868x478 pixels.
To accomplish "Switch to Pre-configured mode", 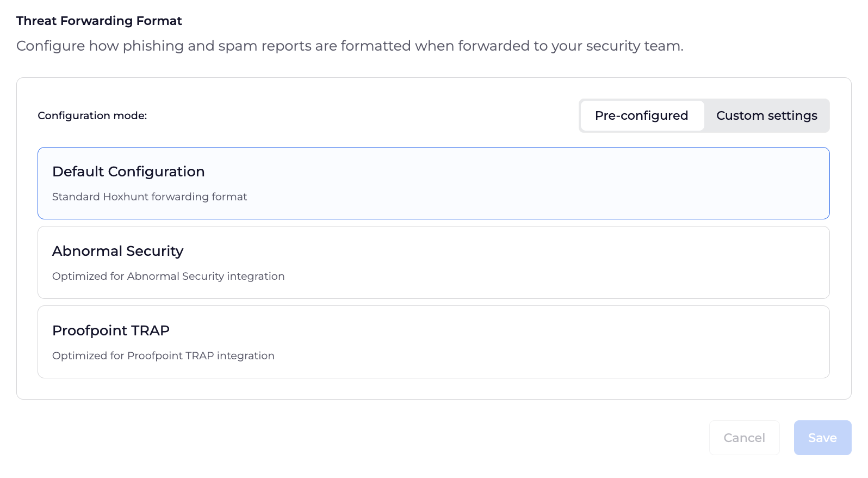I will (x=642, y=115).
